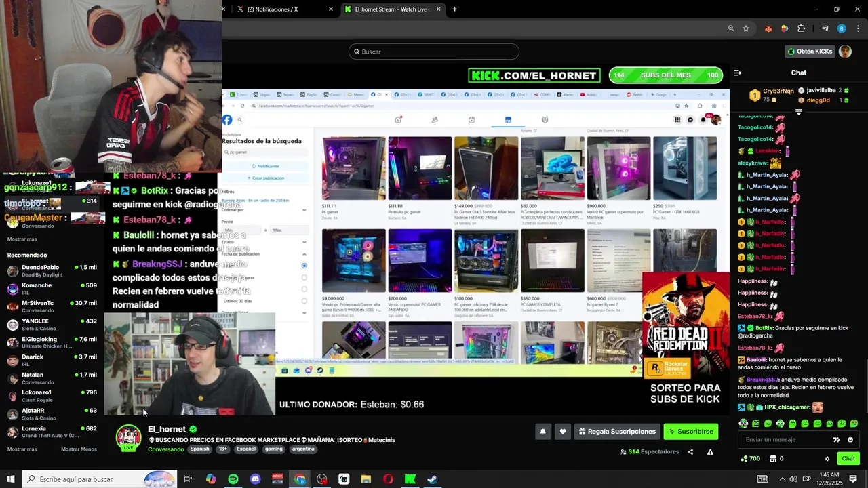Bookmark page with the star icon
This screenshot has height=488, width=868.
(x=746, y=28)
